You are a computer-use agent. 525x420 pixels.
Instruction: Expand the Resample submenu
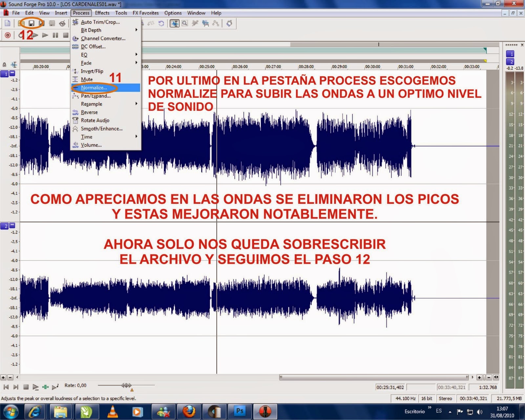pyautogui.click(x=106, y=104)
